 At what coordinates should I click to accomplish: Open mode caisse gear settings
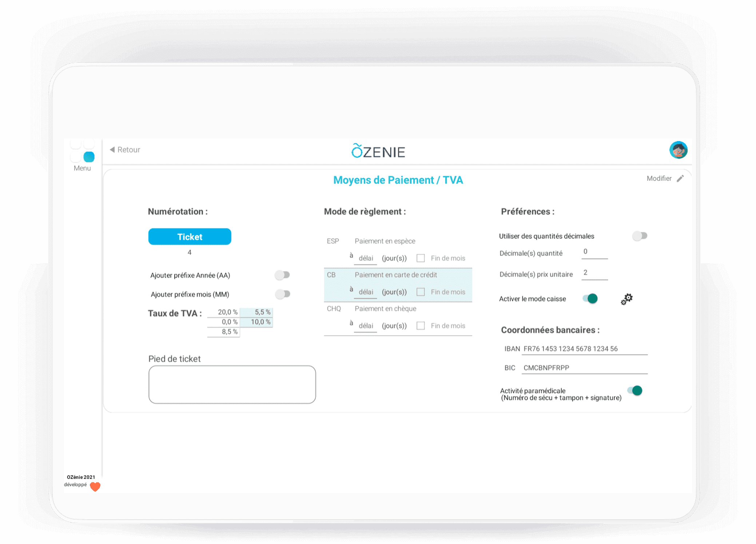click(x=626, y=299)
